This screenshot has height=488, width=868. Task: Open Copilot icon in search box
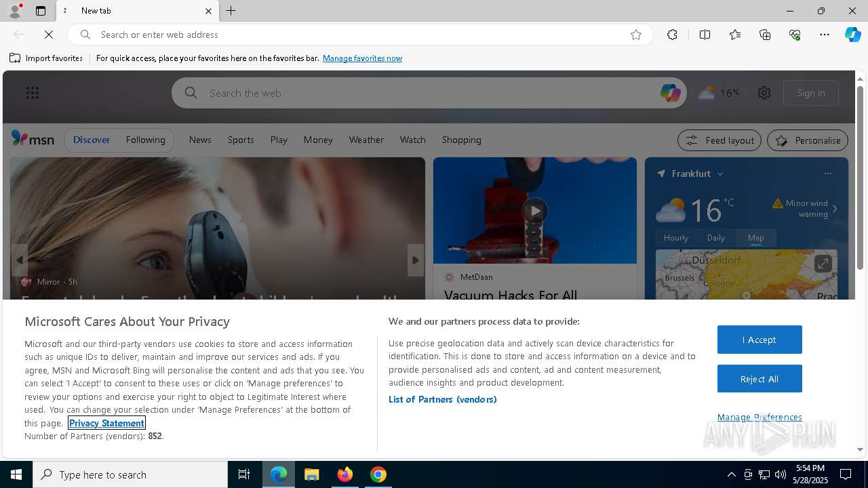point(670,93)
